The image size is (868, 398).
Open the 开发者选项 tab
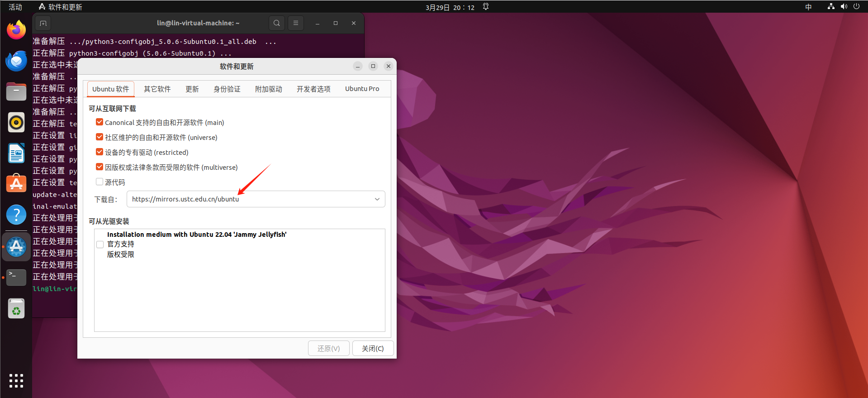coord(313,89)
